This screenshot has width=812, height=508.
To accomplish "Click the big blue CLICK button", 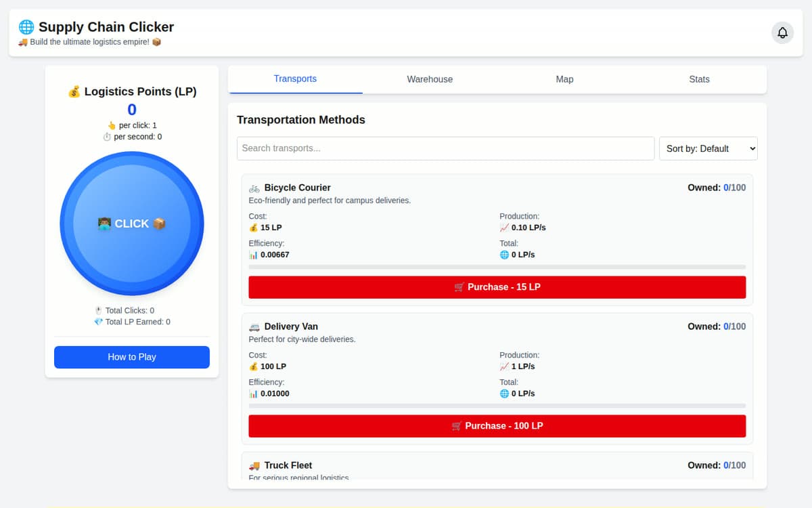I will pos(132,224).
